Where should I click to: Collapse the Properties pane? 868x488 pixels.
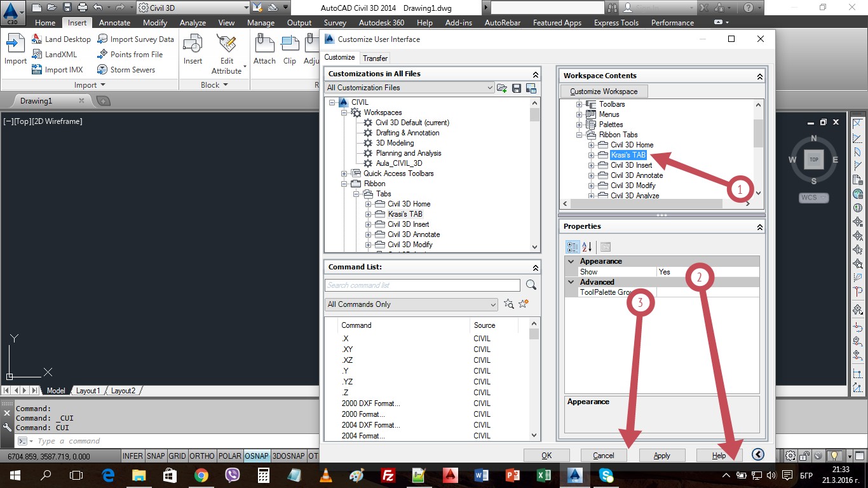[x=759, y=227]
